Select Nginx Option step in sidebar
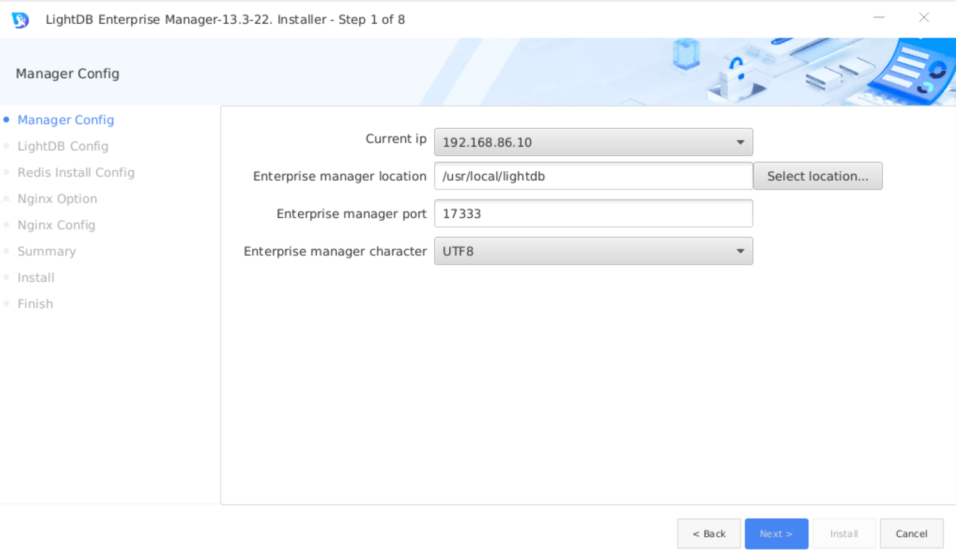Image resolution: width=956 pixels, height=560 pixels. tap(57, 198)
